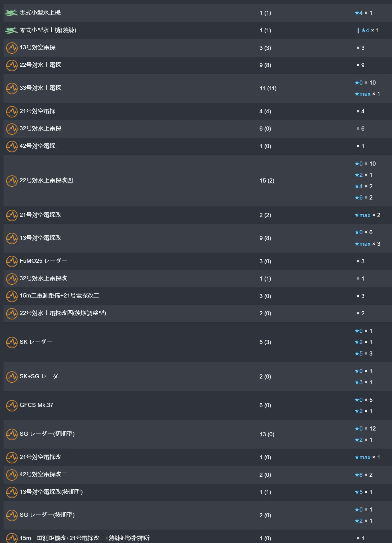Click the 13 (0) count for SG レーダー(初期型)
392x543 pixels.
pos(267,434)
